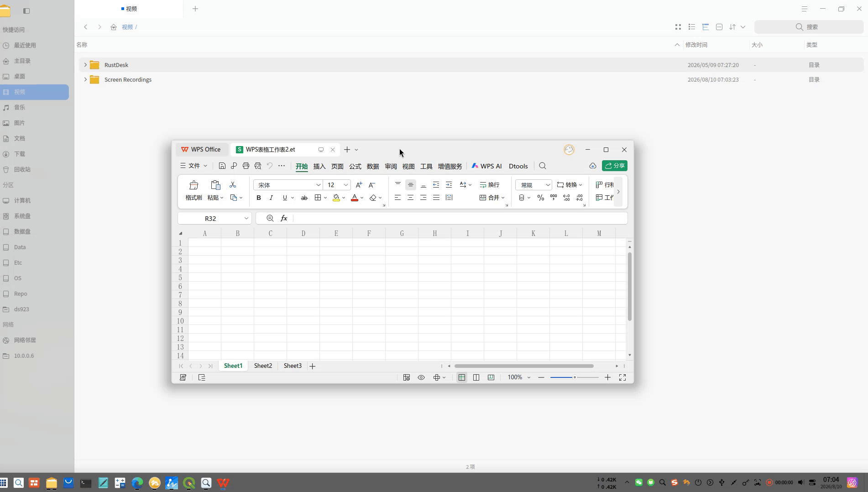The image size is (868, 492).
Task: Click the formula bar input field
Action: (460, 218)
